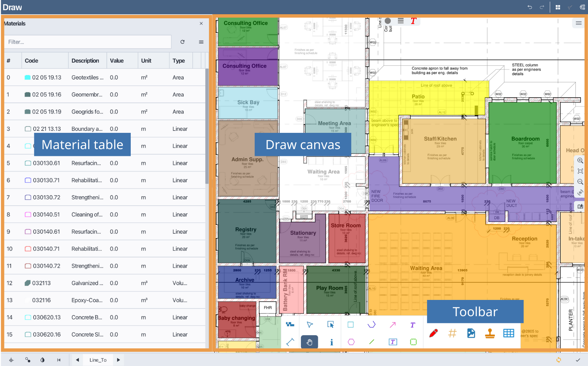Select the pink hexagon polygon tool

[x=351, y=342]
